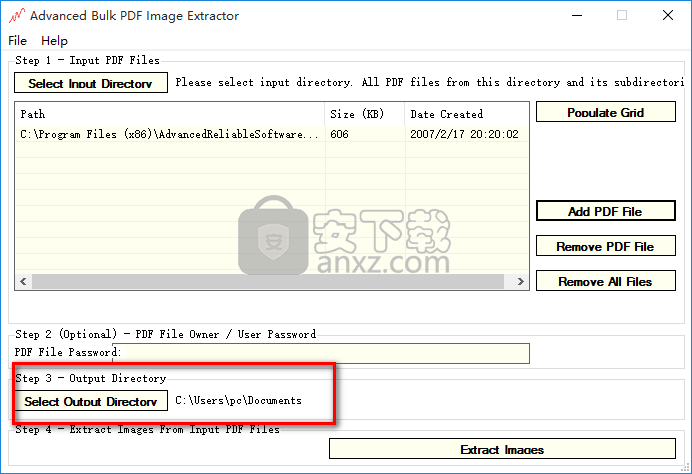
Task: Click the Date Created column header
Action: [x=466, y=114]
